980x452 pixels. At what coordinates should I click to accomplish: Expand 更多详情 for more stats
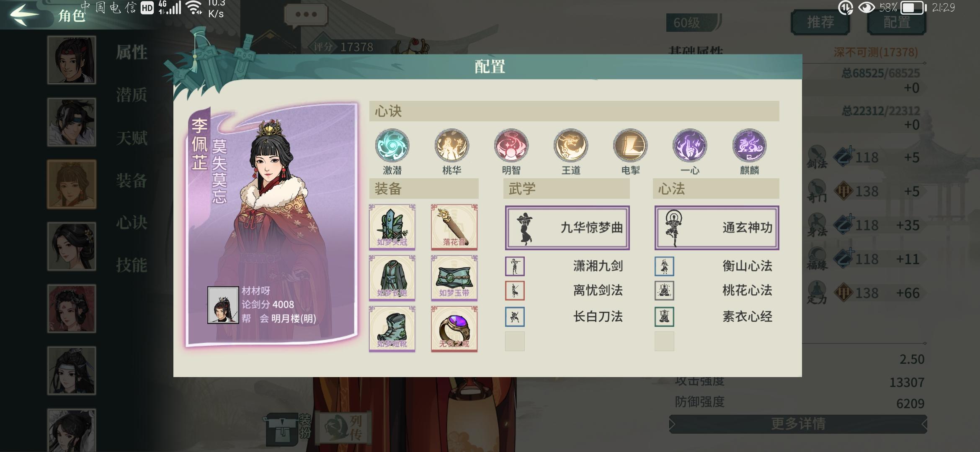[x=798, y=424]
